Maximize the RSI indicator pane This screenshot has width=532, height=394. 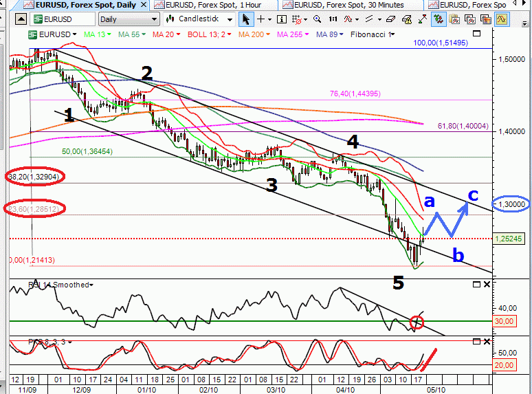tap(476, 285)
